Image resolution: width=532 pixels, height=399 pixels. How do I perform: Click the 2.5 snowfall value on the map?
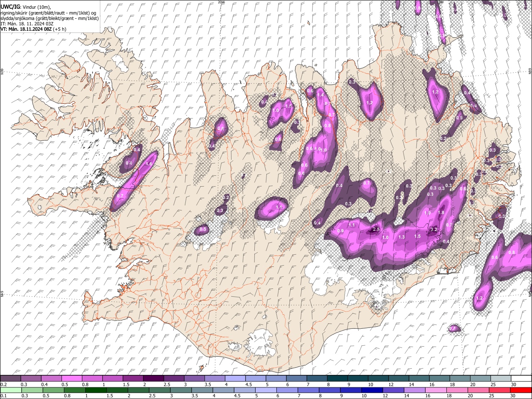[377, 229]
